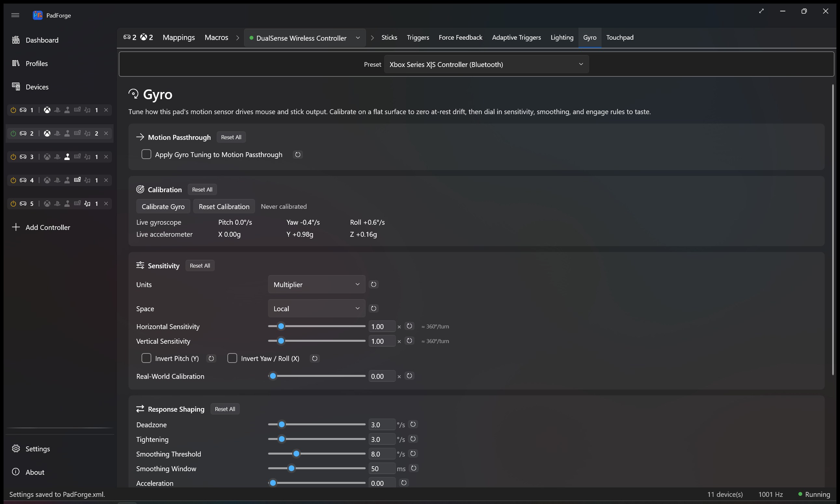Click the Add Controller plus icon
The height and width of the screenshot is (504, 840).
(16, 227)
